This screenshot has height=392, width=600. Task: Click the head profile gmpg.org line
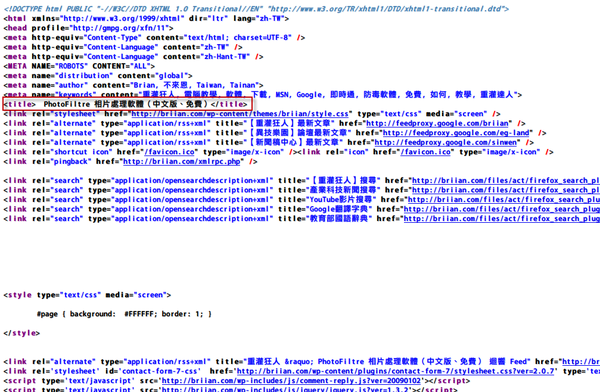point(88,28)
